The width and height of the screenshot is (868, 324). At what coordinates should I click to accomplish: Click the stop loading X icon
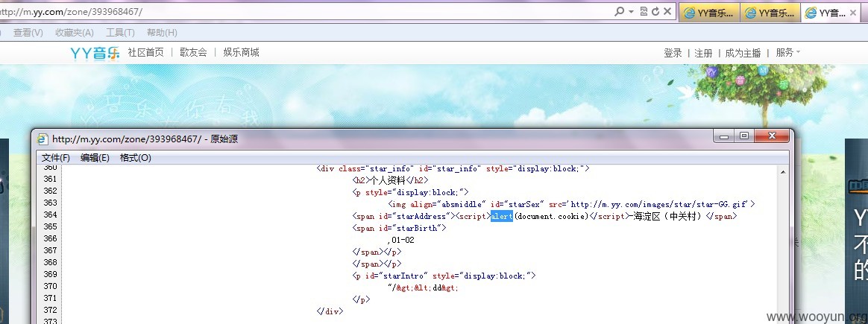pyautogui.click(x=667, y=12)
